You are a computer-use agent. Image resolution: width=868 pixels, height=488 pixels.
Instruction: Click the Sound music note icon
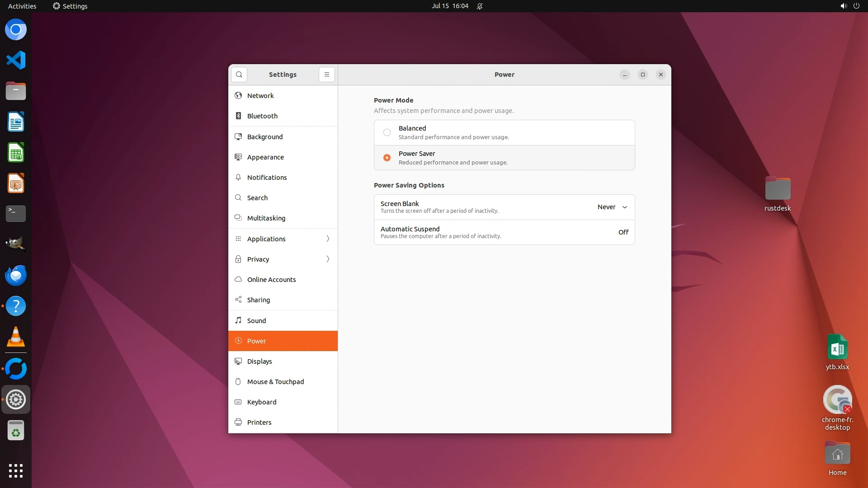[x=238, y=321]
